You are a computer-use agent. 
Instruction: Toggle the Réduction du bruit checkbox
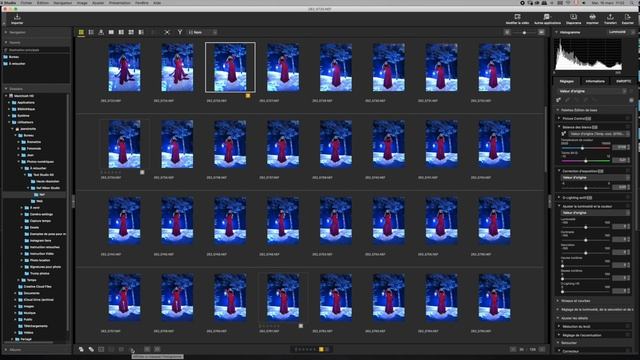tap(628, 326)
